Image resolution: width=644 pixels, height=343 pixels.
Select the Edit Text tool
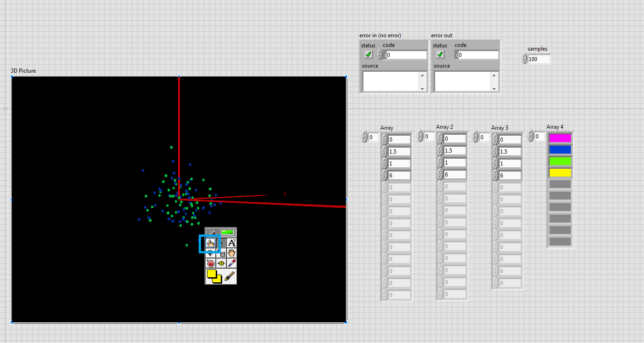[232, 243]
